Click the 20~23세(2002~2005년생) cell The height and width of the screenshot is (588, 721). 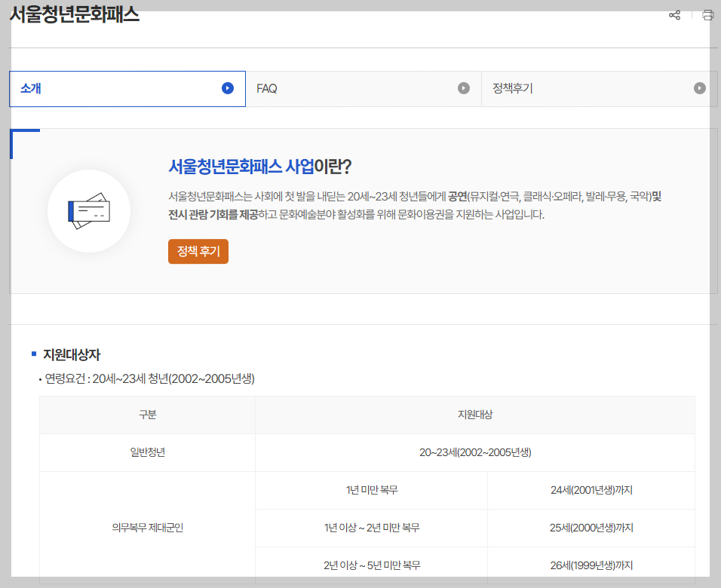click(x=475, y=452)
